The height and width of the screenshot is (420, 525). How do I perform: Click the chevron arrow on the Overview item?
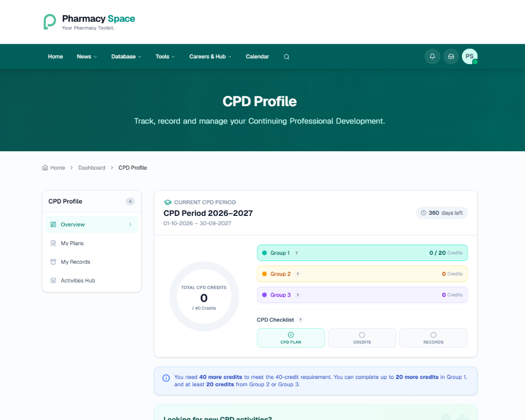click(x=130, y=225)
